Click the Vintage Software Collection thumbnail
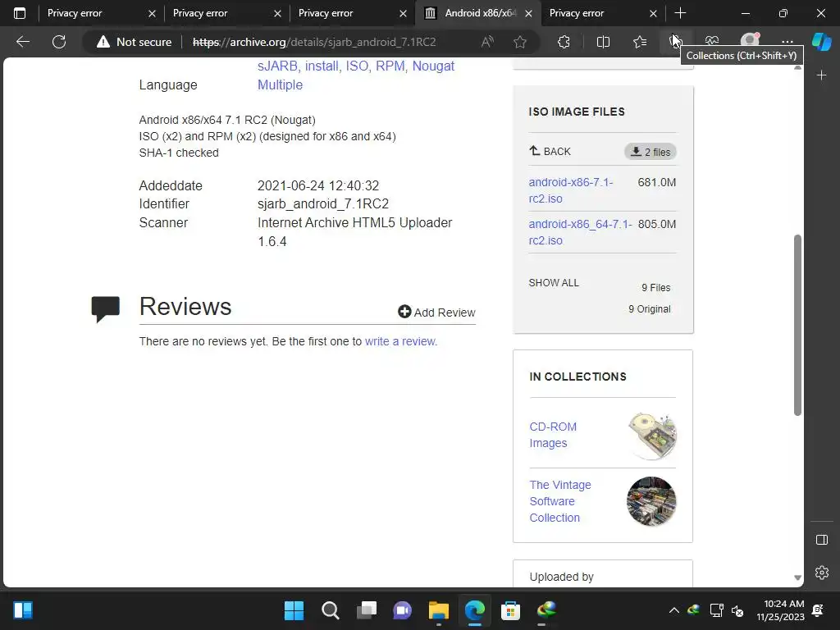The width and height of the screenshot is (840, 630). [x=651, y=501]
